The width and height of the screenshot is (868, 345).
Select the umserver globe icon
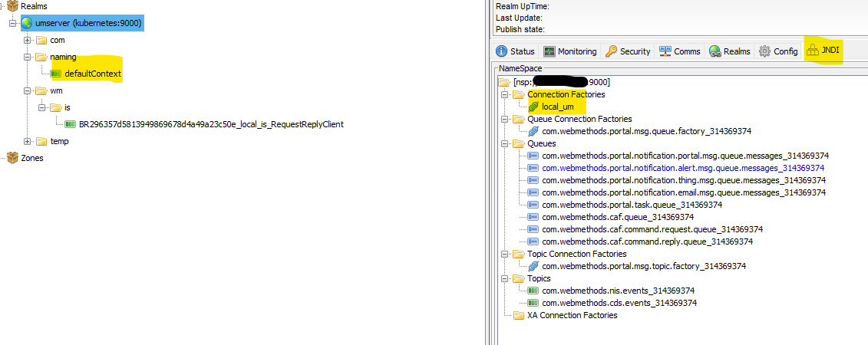pyautogui.click(x=27, y=23)
